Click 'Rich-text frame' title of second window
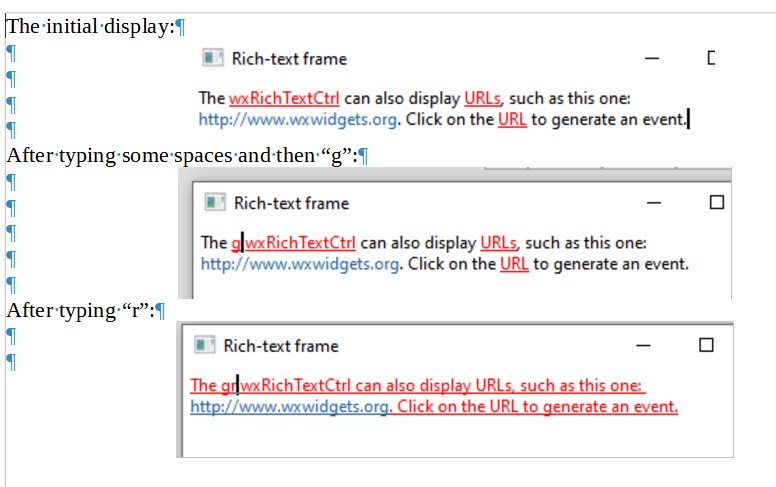Image resolution: width=776 pixels, height=487 pixels. 291,203
